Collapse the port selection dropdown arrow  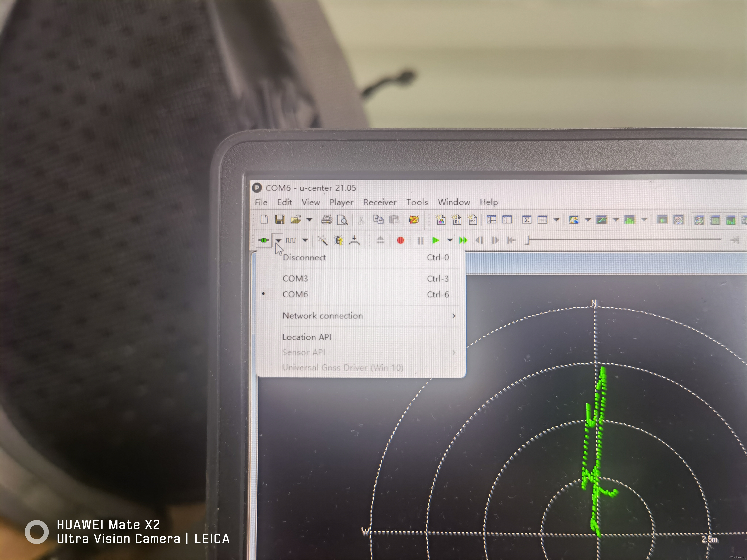(x=278, y=240)
